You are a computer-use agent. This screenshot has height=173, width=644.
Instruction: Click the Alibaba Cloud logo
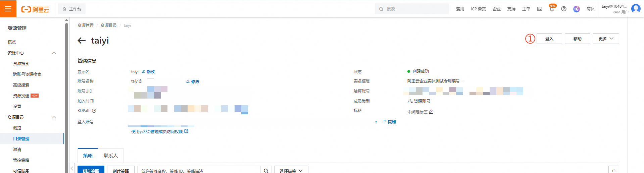(x=35, y=9)
